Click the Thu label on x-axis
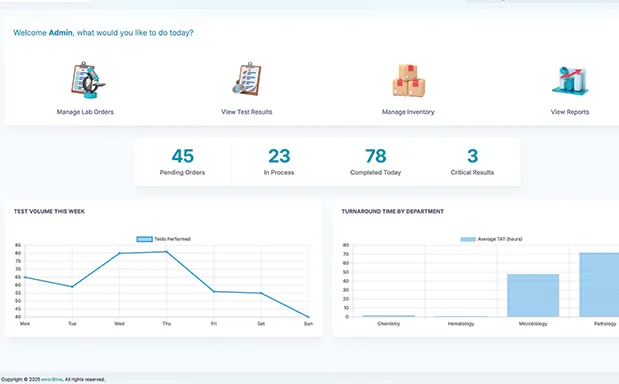The height and width of the screenshot is (384, 619). [x=167, y=324]
